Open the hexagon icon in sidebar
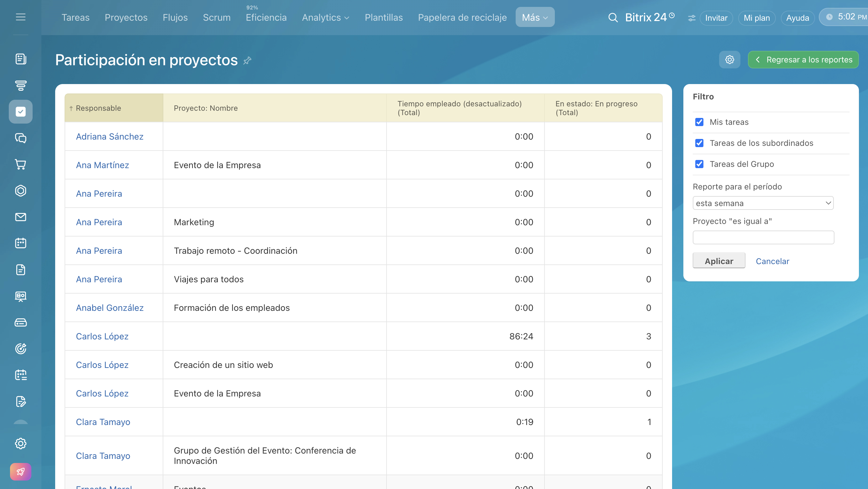The height and width of the screenshot is (489, 868). [x=21, y=190]
